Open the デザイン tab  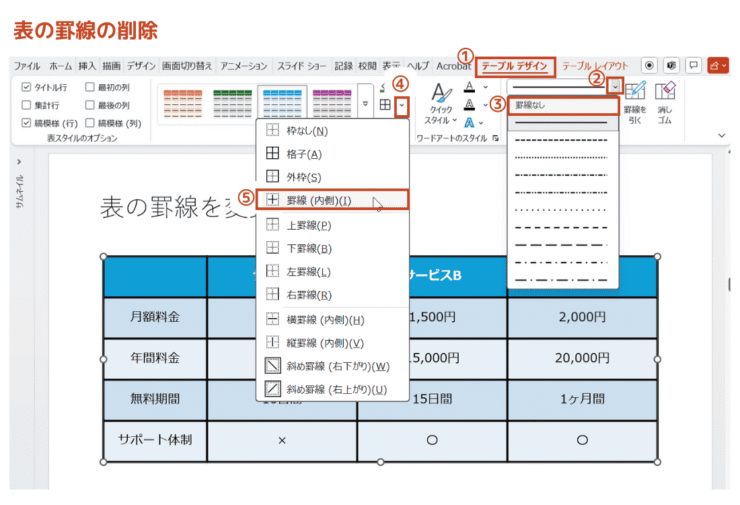coord(141,66)
